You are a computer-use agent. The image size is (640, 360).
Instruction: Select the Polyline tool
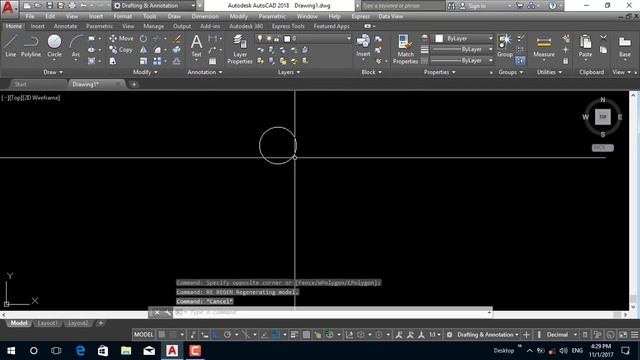point(31,45)
